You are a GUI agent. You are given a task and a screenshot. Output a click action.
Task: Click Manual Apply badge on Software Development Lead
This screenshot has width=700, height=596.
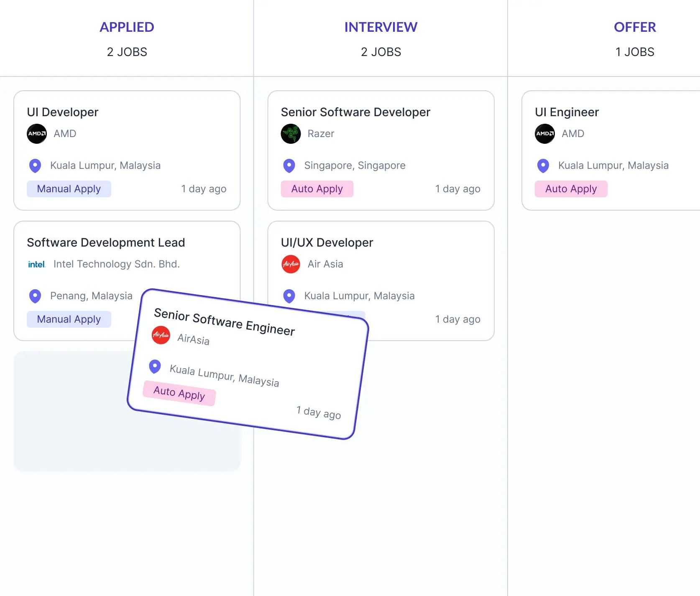pos(69,319)
